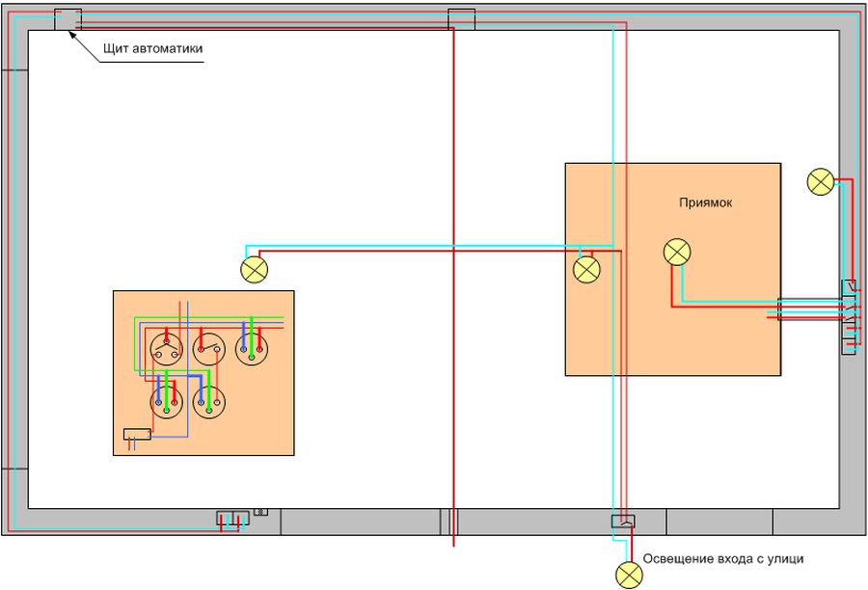Click the "Приямок" label text
The height and width of the screenshot is (590, 868).
coord(705,203)
